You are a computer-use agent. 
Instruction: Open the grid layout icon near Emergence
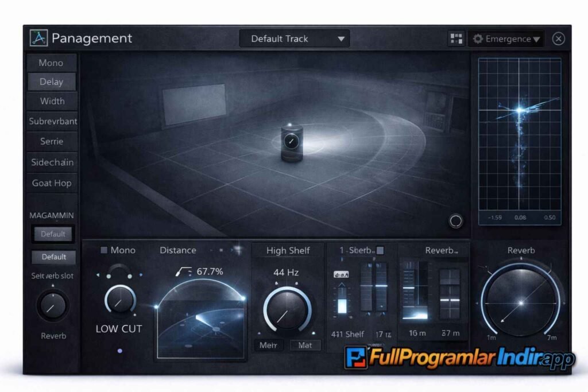click(x=457, y=38)
